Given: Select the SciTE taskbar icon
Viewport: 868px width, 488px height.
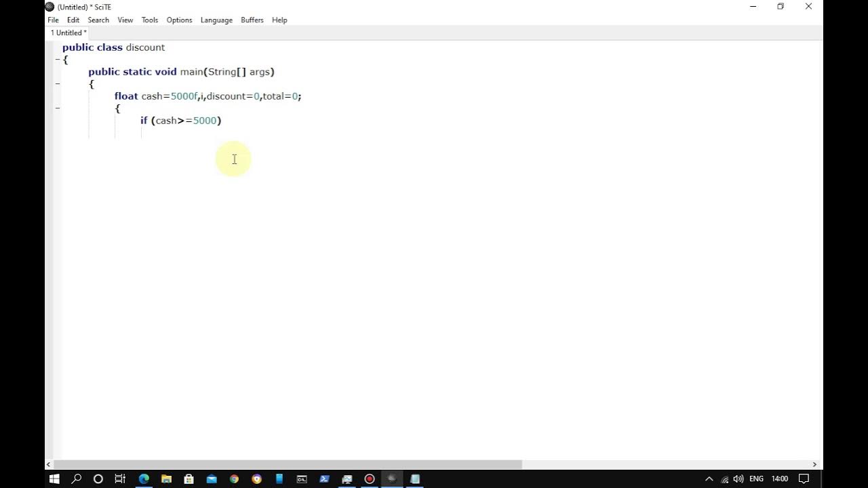Looking at the screenshot, I should (392, 479).
